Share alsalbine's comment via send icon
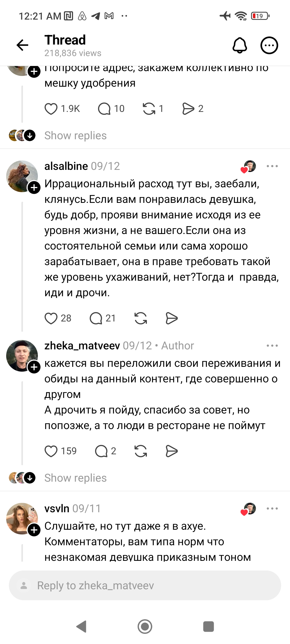The width and height of the screenshot is (290, 644). [x=172, y=318]
